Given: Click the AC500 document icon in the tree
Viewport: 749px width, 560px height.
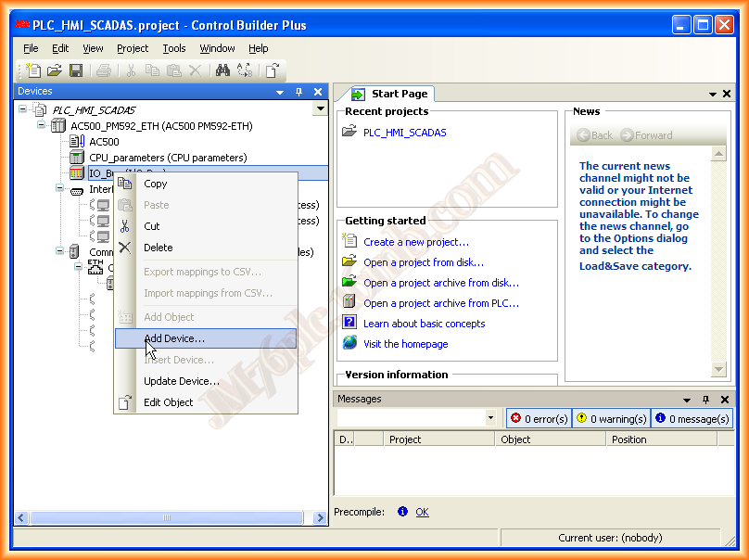Looking at the screenshot, I should click(77, 142).
